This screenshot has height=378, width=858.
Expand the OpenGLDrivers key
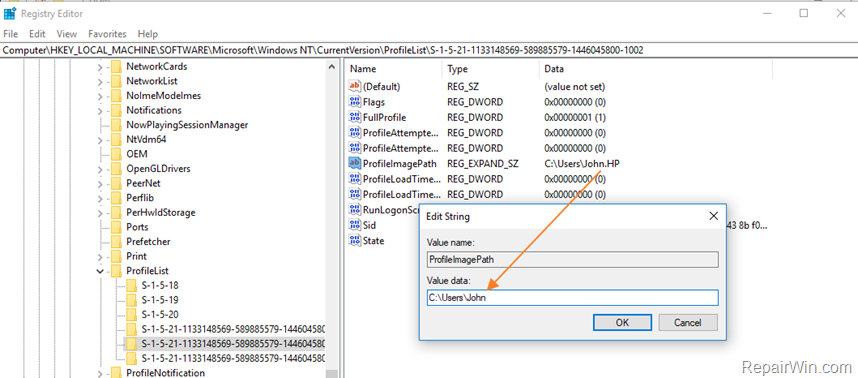click(100, 169)
